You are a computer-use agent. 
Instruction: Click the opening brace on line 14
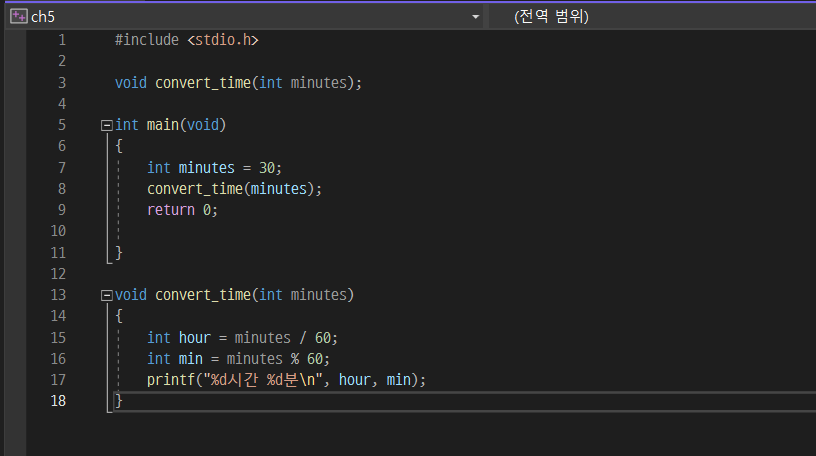click(119, 316)
